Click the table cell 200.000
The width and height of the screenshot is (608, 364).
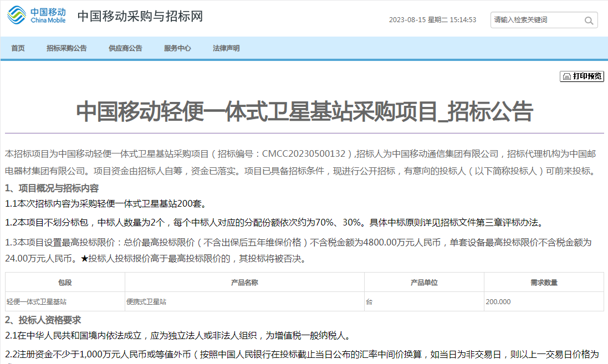544,301
